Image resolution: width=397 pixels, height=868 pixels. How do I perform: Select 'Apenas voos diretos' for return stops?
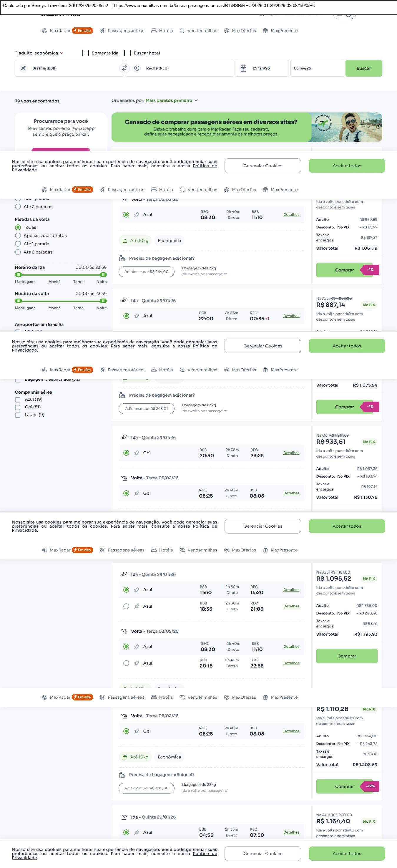pyautogui.click(x=18, y=236)
